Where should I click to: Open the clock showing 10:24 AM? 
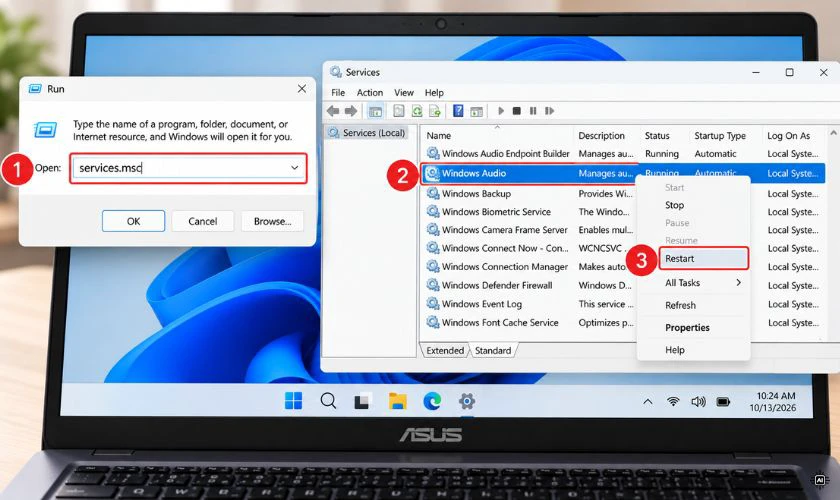pos(772,401)
